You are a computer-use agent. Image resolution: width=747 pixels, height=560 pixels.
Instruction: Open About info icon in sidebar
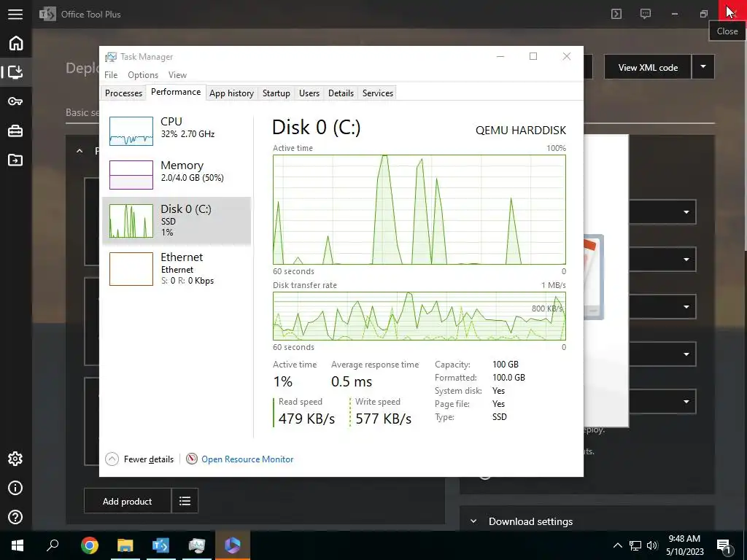tap(15, 488)
